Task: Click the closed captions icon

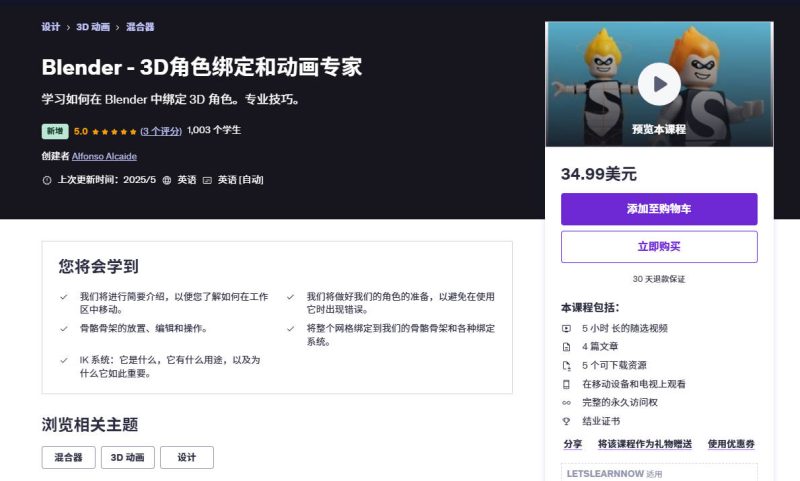Action: pos(207,180)
